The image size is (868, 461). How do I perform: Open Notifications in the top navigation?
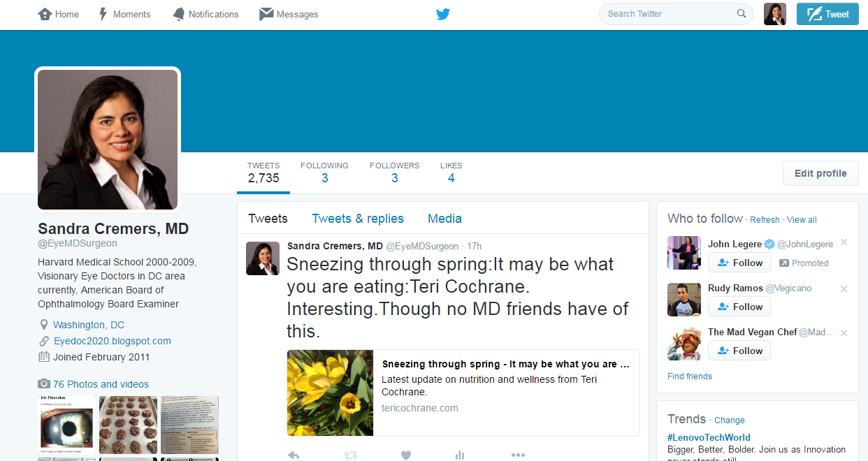205,14
